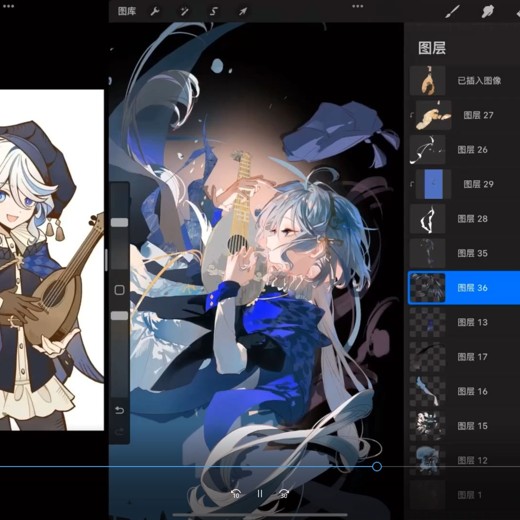The image size is (520, 520).
Task: Open the three-dot menu in the reference window
Action: point(8,6)
